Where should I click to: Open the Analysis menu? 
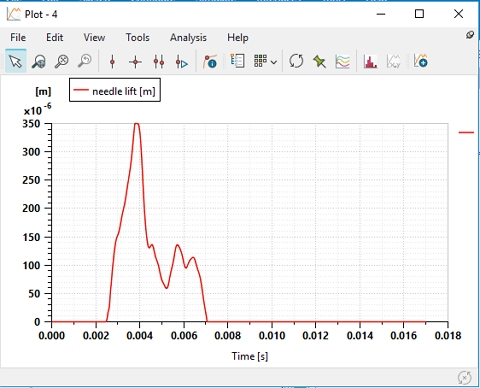[x=188, y=38]
